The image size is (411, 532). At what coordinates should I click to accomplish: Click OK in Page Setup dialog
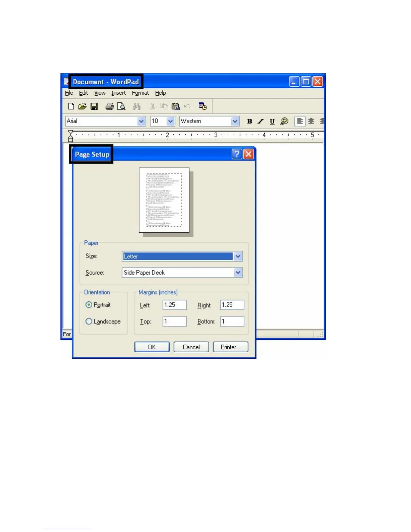pos(152,347)
